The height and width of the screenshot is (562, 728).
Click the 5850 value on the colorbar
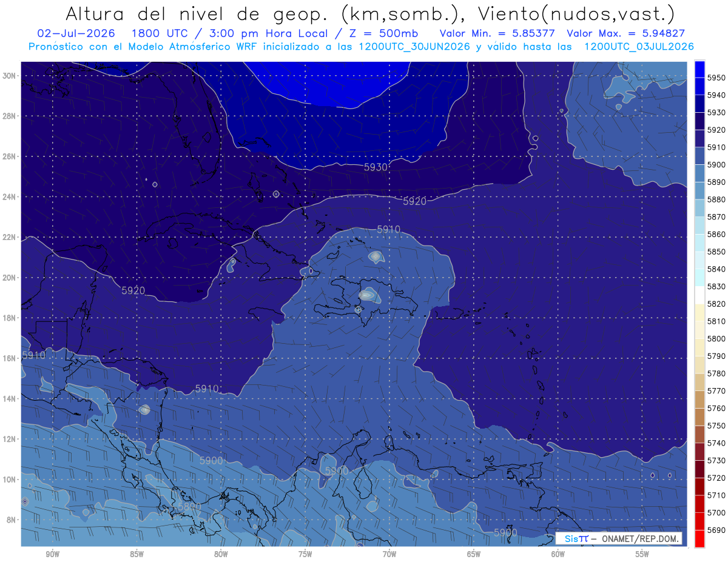pyautogui.click(x=716, y=252)
